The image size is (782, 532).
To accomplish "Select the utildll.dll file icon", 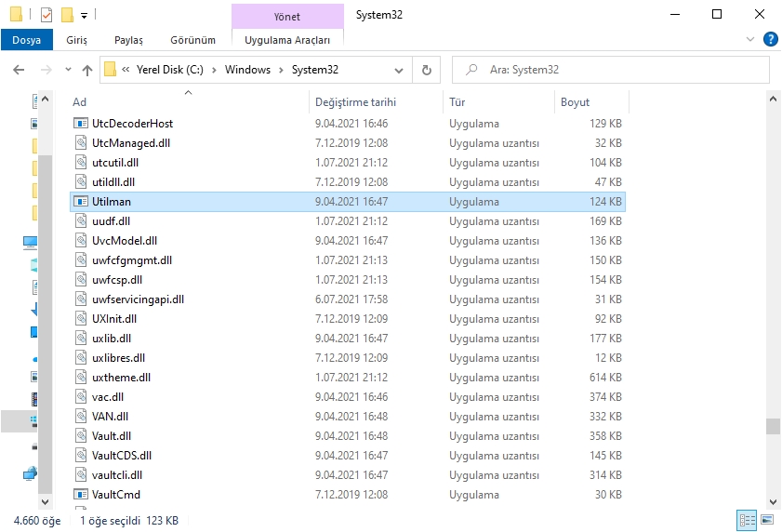I will click(81, 181).
